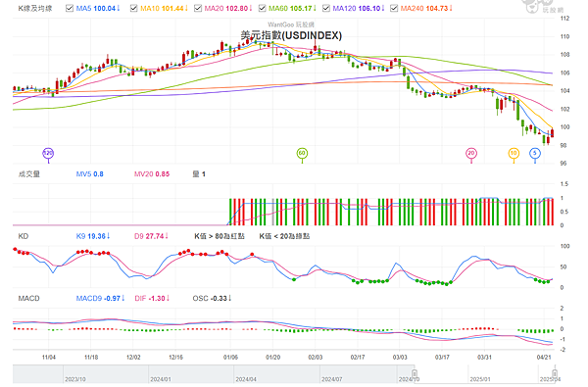Uncheck the MA5 moving average checkbox
The height and width of the screenshot is (387, 588).
point(70,8)
